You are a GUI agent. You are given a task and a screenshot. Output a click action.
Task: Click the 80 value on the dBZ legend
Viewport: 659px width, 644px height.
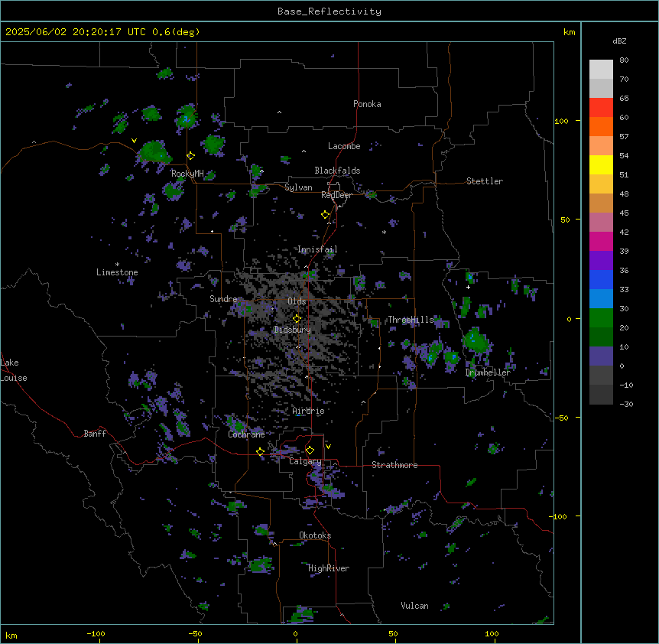[624, 60]
